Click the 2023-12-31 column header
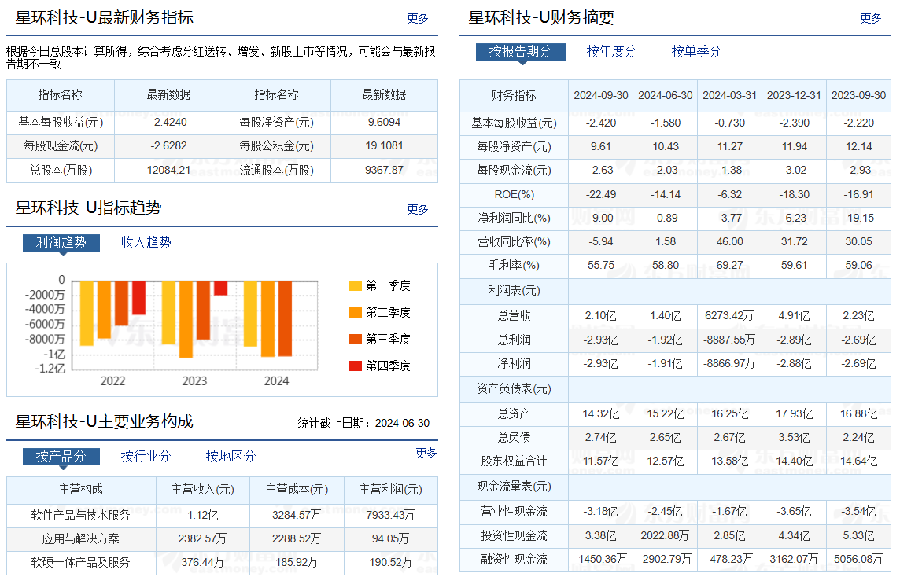900x588 pixels. tap(795, 95)
